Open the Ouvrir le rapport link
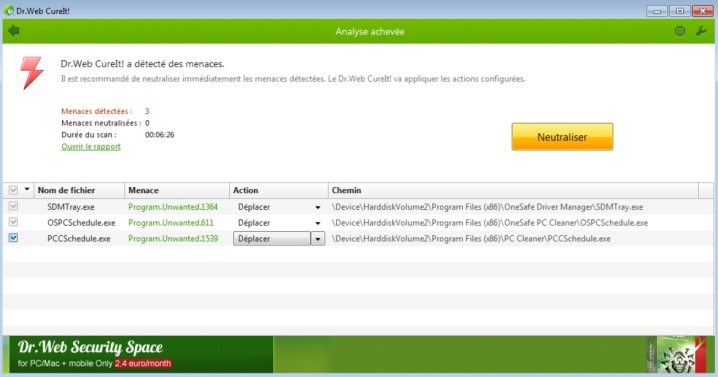The image size is (718, 377). (91, 147)
